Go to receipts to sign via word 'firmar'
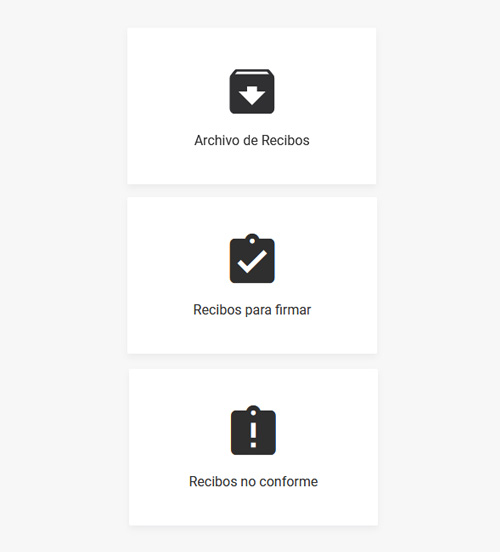500x552 pixels. (293, 310)
